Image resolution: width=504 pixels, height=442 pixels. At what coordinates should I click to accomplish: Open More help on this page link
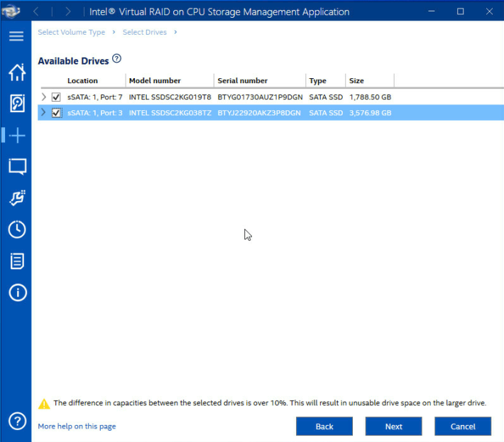click(77, 426)
